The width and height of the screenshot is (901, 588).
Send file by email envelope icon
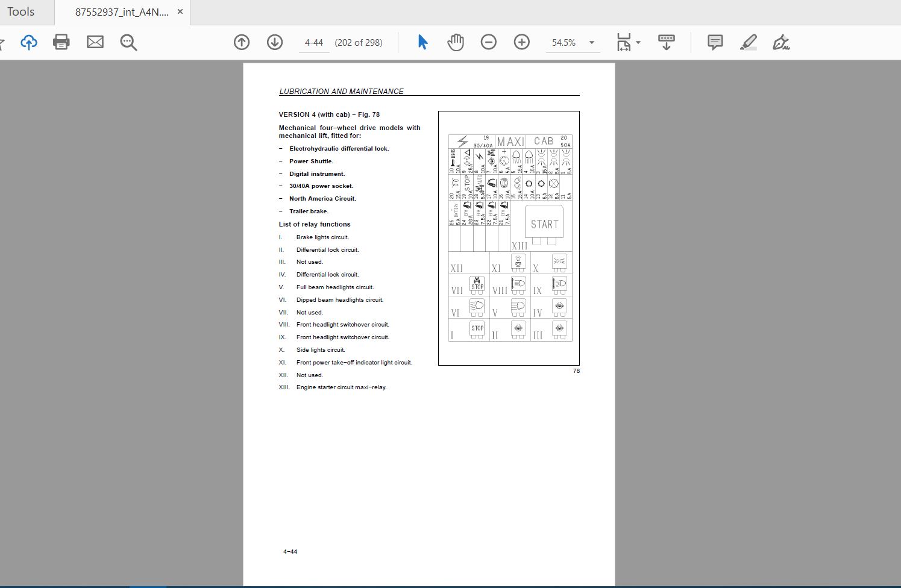coord(95,42)
